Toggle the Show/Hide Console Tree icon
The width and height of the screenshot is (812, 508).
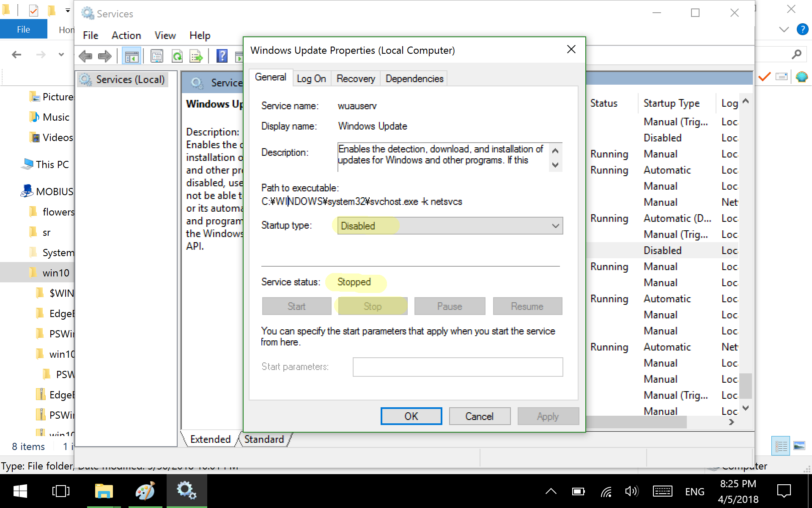click(x=132, y=55)
